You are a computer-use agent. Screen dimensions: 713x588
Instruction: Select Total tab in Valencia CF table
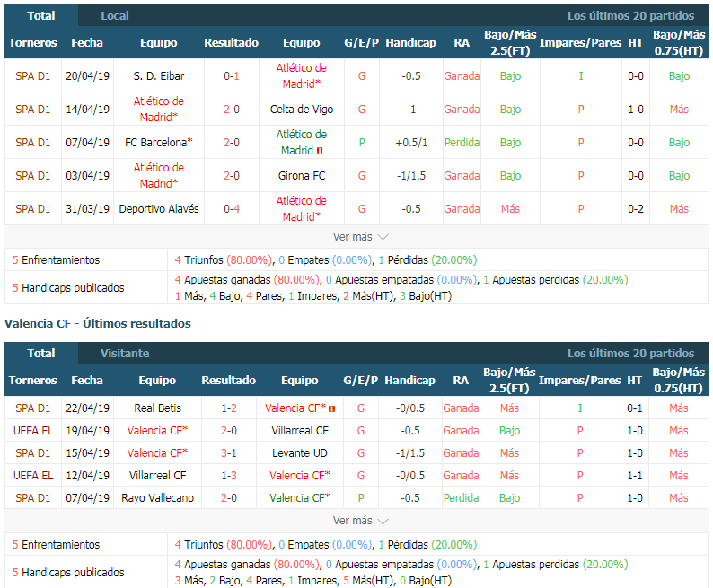coord(41,353)
